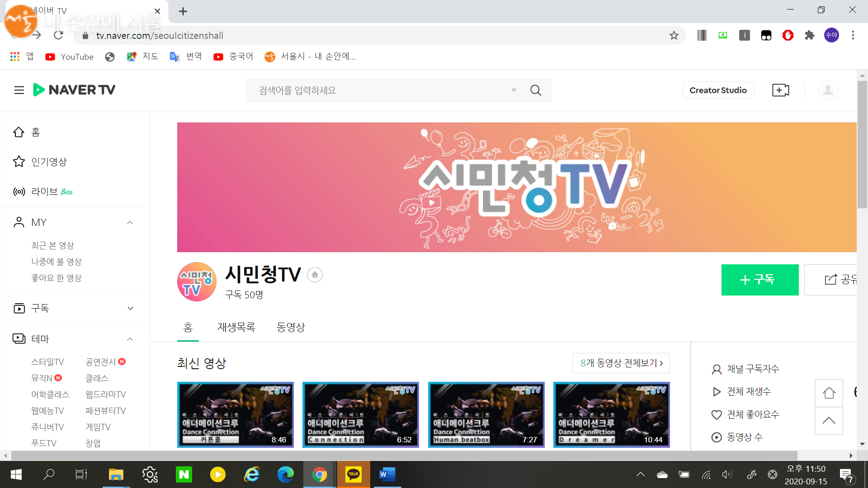Switch to the 동영상 tab
The image size is (868, 488).
(x=291, y=327)
